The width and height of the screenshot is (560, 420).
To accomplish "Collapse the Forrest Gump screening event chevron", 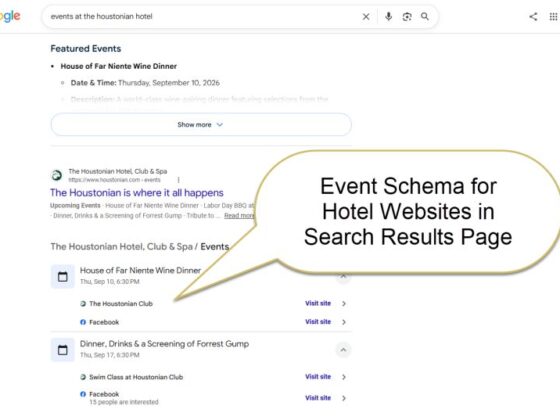I will [x=343, y=350].
